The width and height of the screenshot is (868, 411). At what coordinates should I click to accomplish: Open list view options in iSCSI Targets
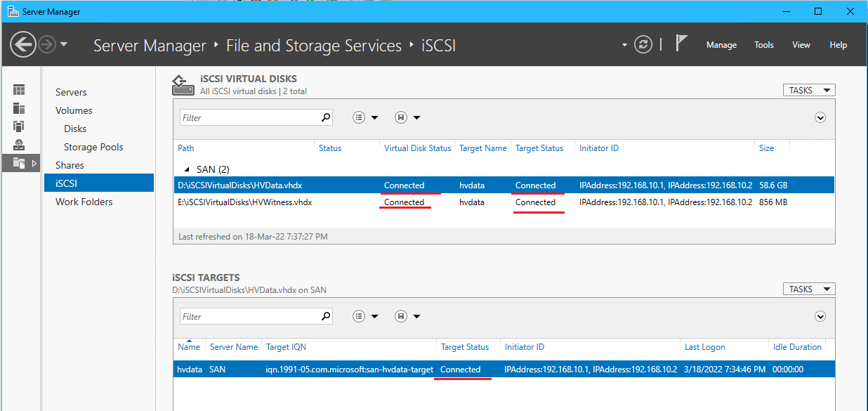[x=365, y=317]
